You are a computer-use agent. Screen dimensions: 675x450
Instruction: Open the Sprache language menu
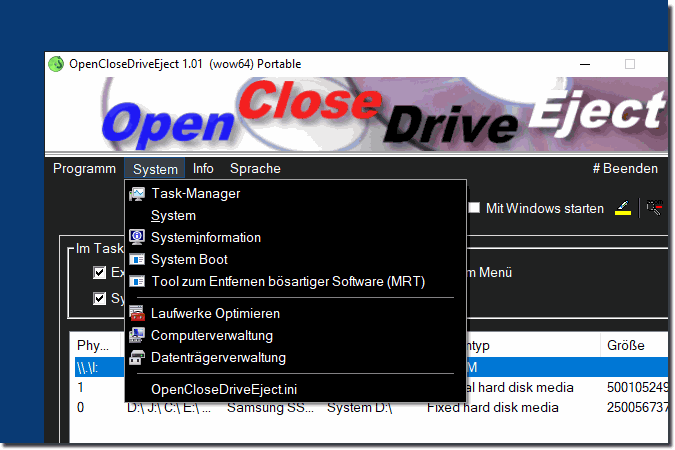point(255,168)
